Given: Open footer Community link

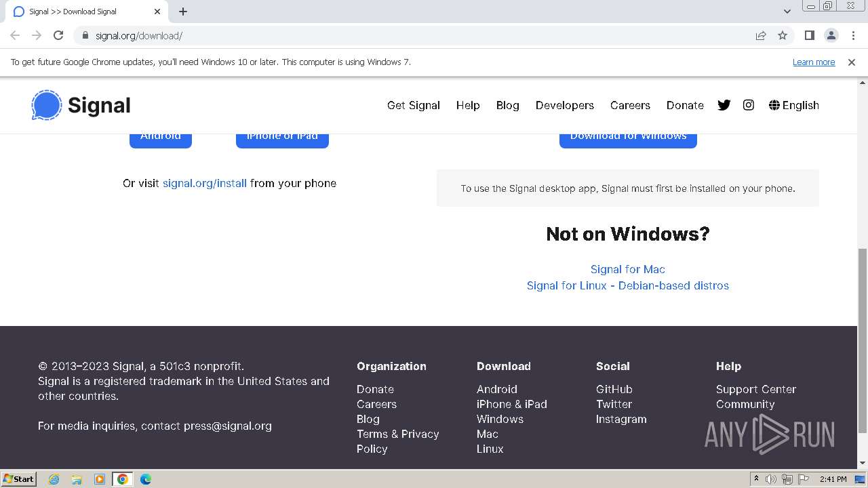Looking at the screenshot, I should point(745,404).
